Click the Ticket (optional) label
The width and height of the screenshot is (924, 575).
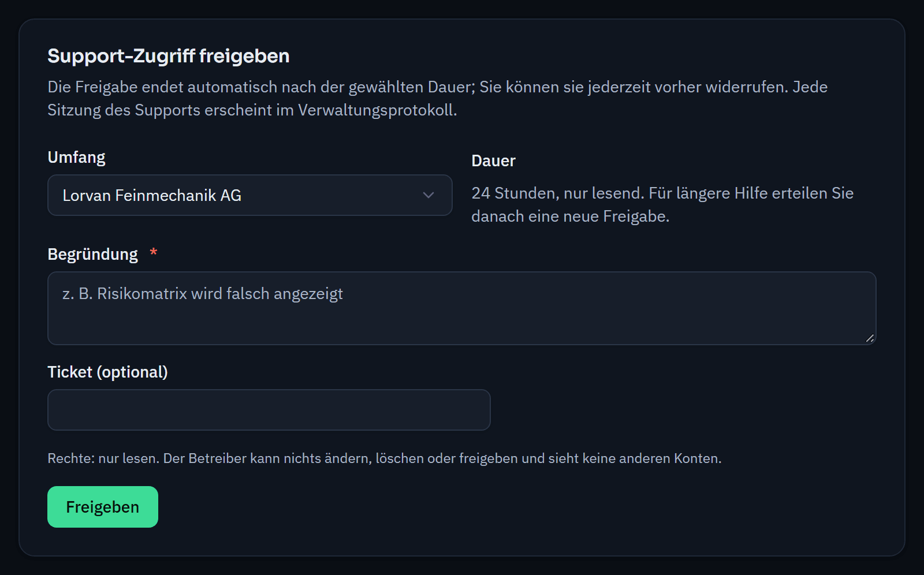[x=108, y=372]
